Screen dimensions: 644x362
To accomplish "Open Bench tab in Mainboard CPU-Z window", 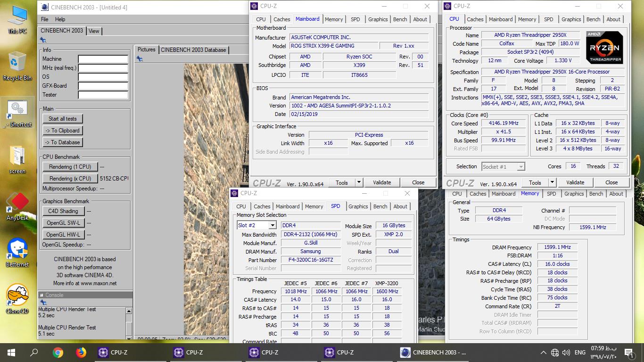I will 400,19.
